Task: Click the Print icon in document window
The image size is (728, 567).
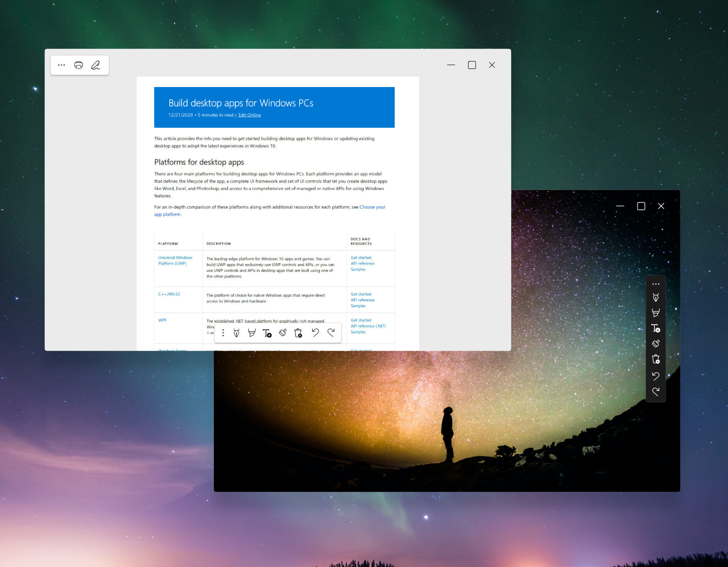Action: click(x=79, y=65)
